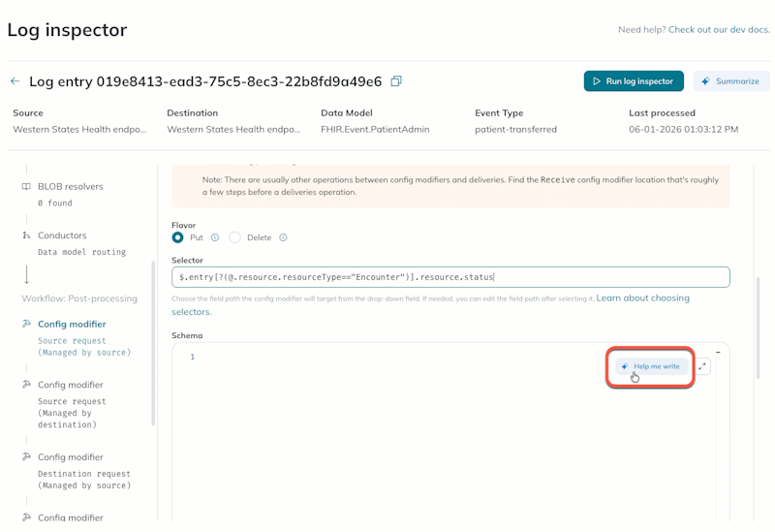Click the sidebar vertical scrollbar
Viewport: 775px width, 532px height.
(x=153, y=343)
